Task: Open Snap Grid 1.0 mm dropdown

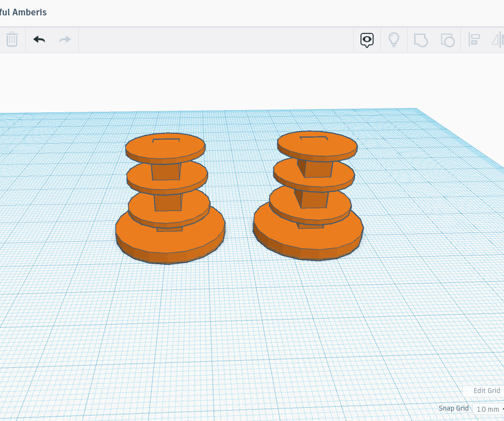Action: click(x=488, y=409)
